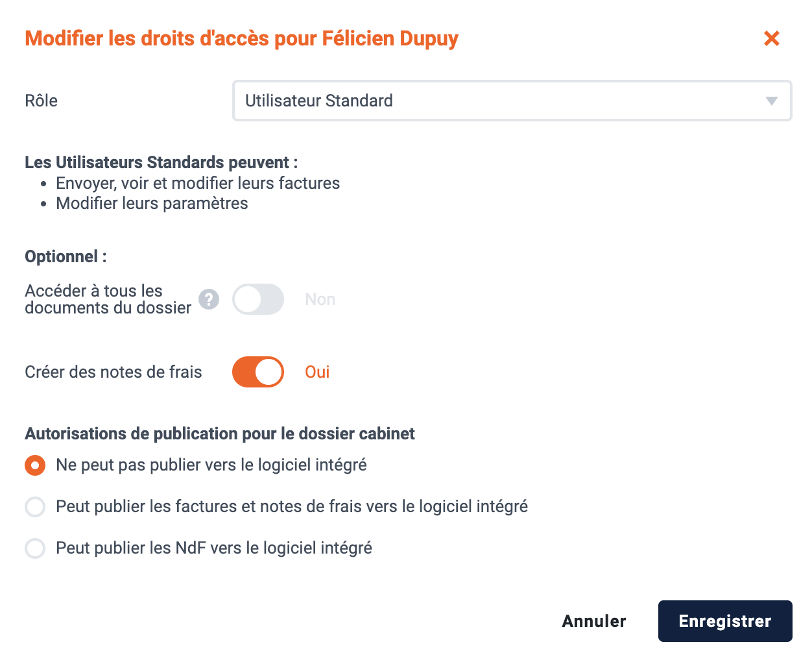Close the access rights dialog with the orange X
The width and height of the screenshot is (812, 662).
click(x=771, y=38)
